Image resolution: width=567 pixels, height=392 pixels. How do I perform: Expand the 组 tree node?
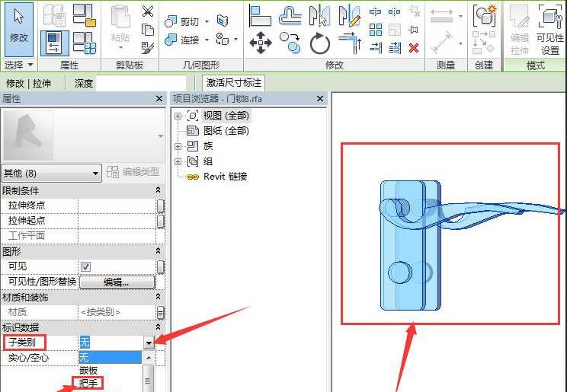(x=178, y=161)
